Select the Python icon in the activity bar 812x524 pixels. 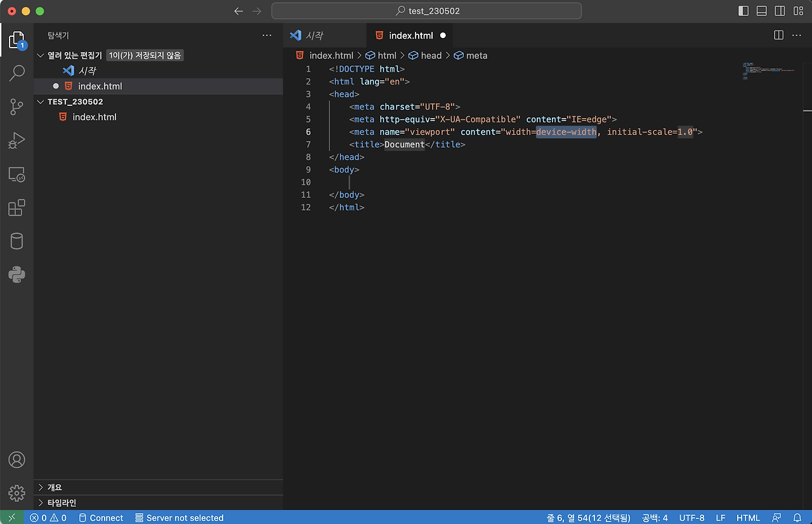pyautogui.click(x=16, y=274)
